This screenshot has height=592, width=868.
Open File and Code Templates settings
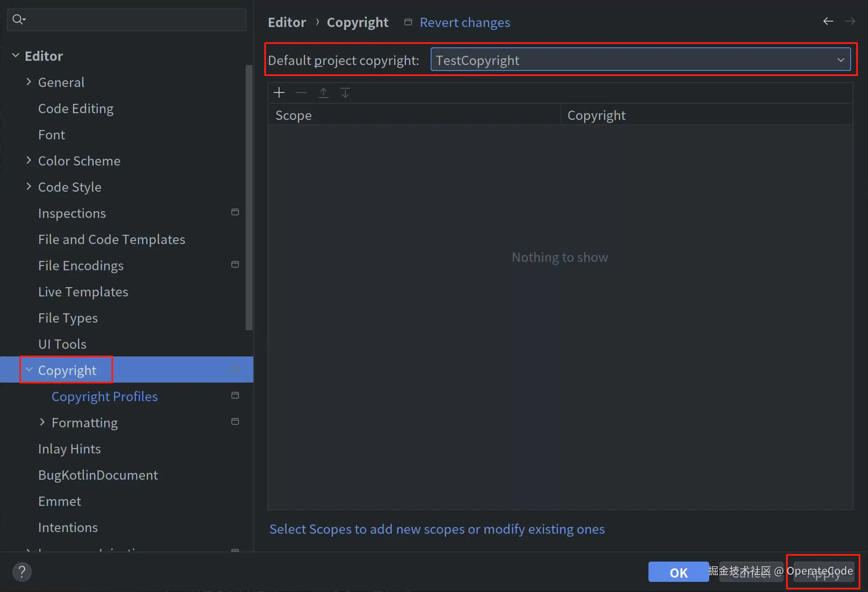tap(111, 239)
